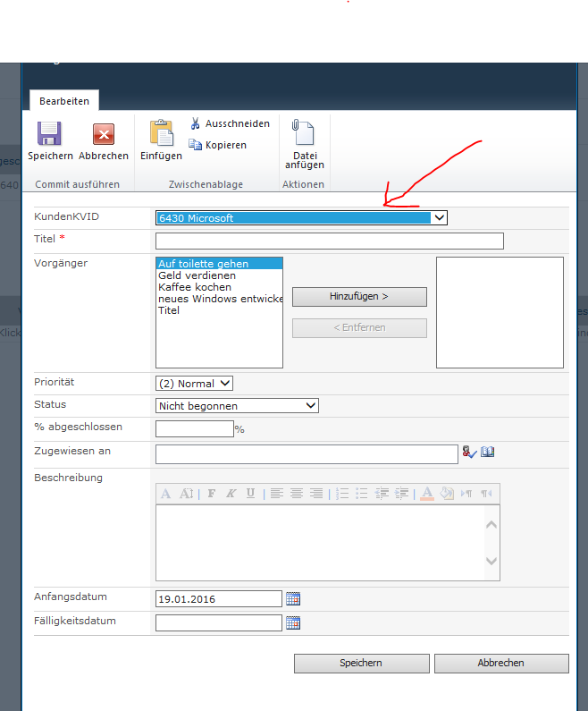Insert numbered list in Beschreibung editor

(x=342, y=494)
